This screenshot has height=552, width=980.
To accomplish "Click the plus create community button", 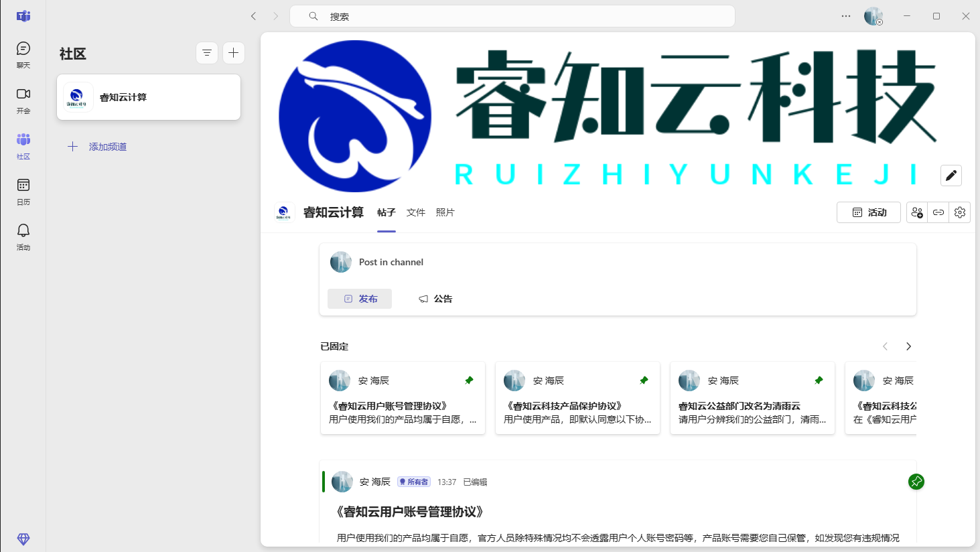I will click(233, 53).
